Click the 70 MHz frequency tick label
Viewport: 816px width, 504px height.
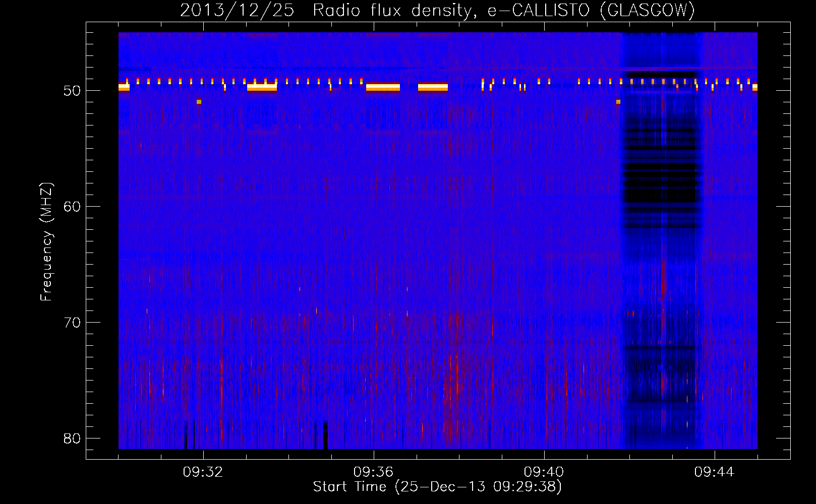pos(72,323)
